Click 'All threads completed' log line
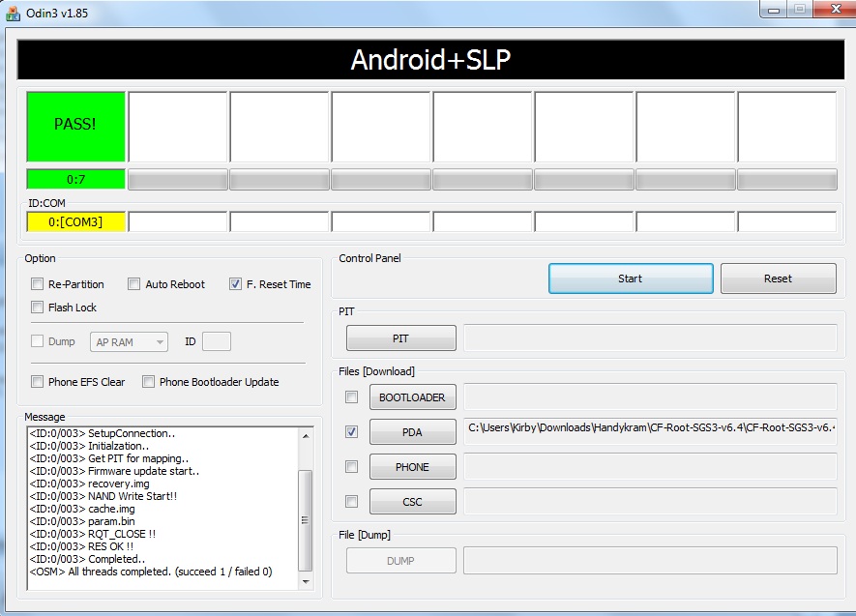 coord(151,572)
